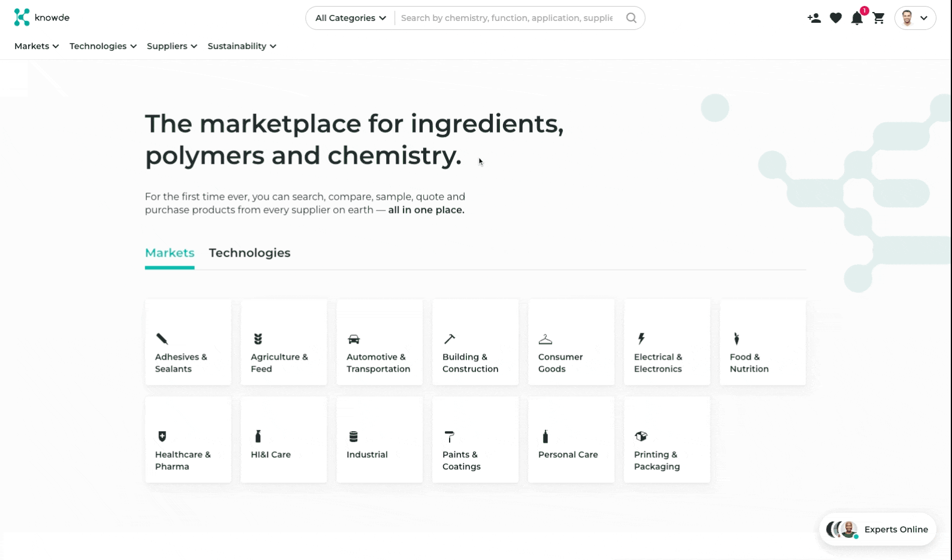Open Industrial market label
Image resolution: width=952 pixels, height=560 pixels.
point(367,454)
